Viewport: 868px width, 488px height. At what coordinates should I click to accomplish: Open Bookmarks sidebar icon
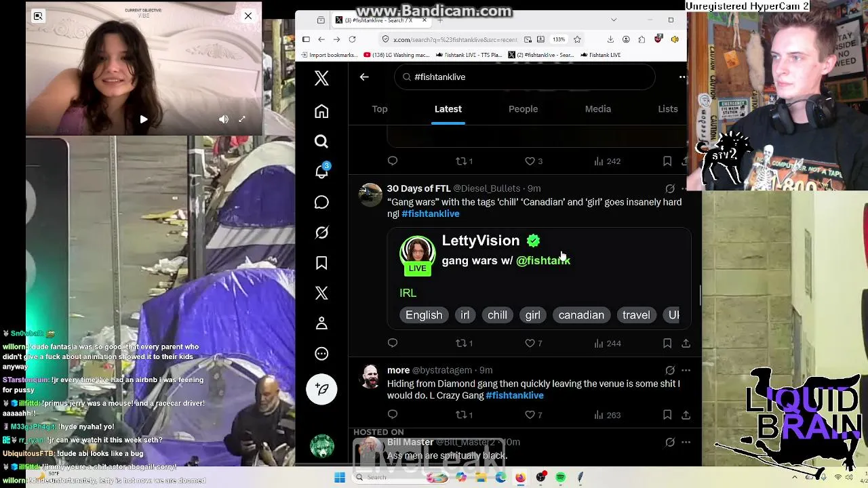point(321,263)
